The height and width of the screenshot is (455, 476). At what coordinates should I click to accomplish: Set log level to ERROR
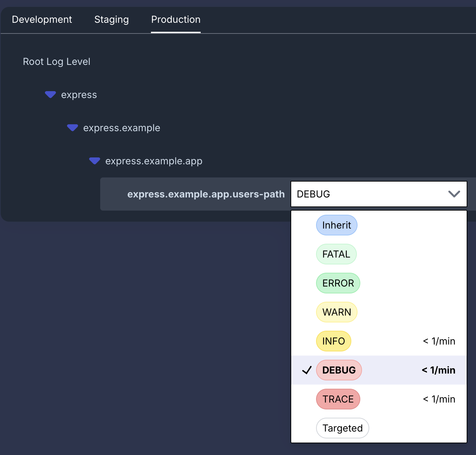click(338, 283)
